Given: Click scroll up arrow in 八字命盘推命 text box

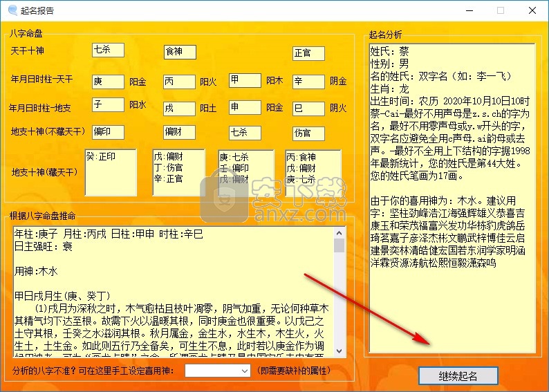Looking at the screenshot, I should click(339, 233).
